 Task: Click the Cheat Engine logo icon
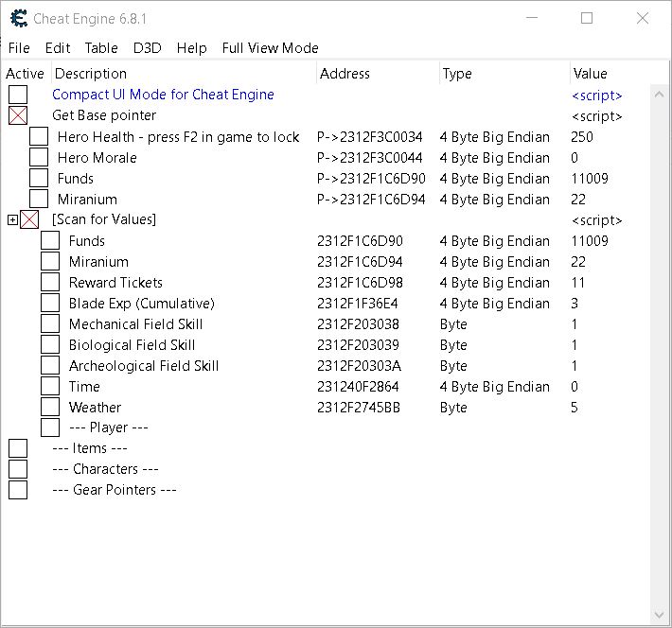(x=19, y=18)
